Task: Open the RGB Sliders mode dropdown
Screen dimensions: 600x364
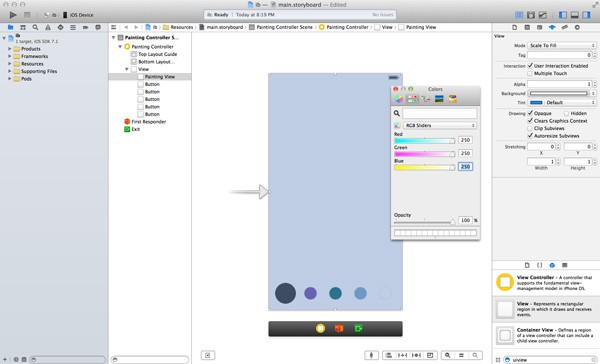Action: point(440,126)
